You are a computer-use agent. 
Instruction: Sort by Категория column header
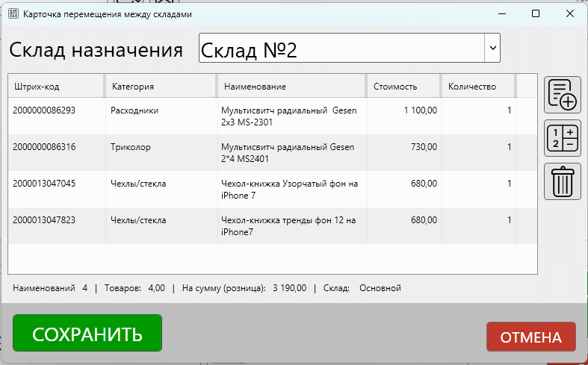[161, 87]
